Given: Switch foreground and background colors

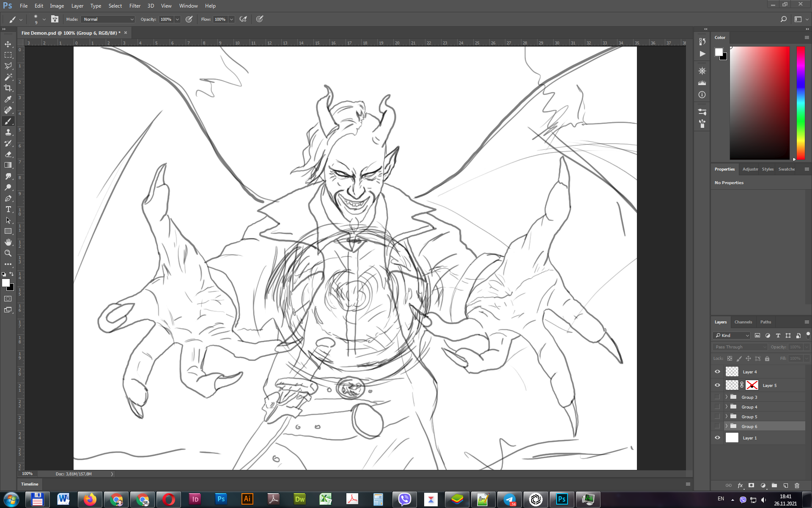Looking at the screenshot, I should 11,274.
